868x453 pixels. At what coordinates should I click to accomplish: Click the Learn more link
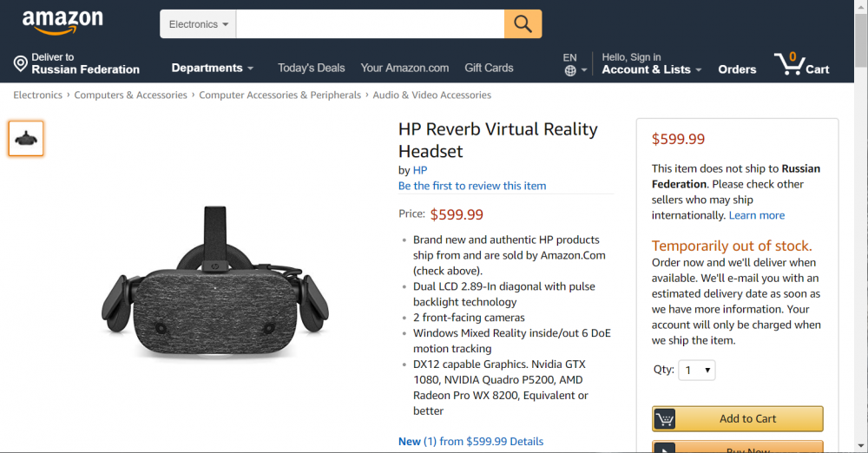(x=757, y=215)
